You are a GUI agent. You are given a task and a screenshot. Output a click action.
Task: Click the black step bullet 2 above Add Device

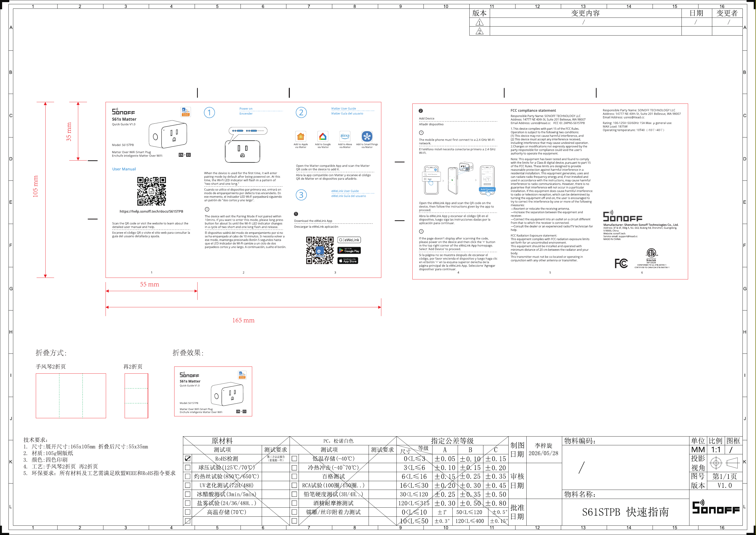421,111
